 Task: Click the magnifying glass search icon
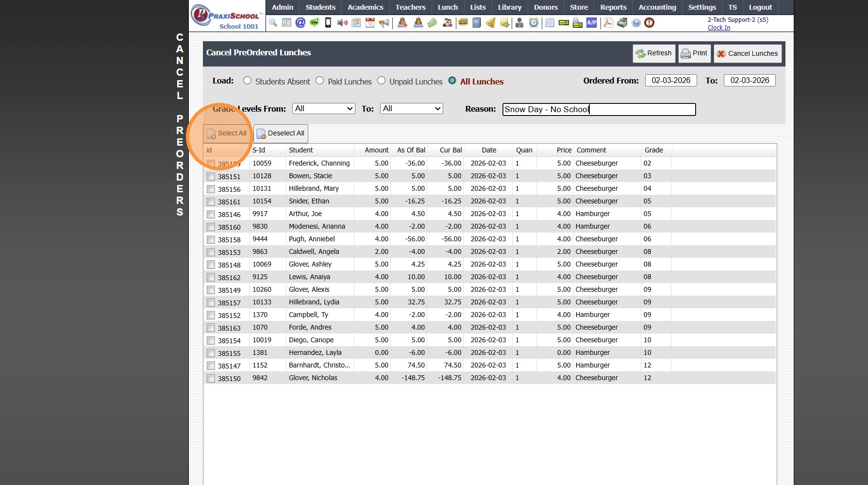point(273,23)
